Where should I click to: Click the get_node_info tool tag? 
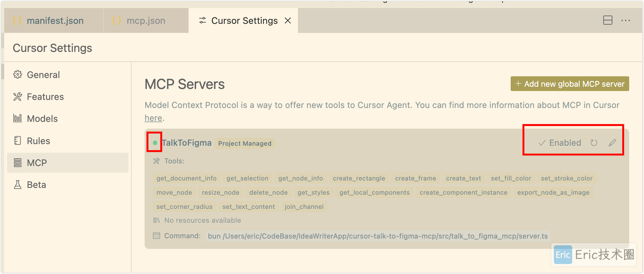pyautogui.click(x=300, y=178)
